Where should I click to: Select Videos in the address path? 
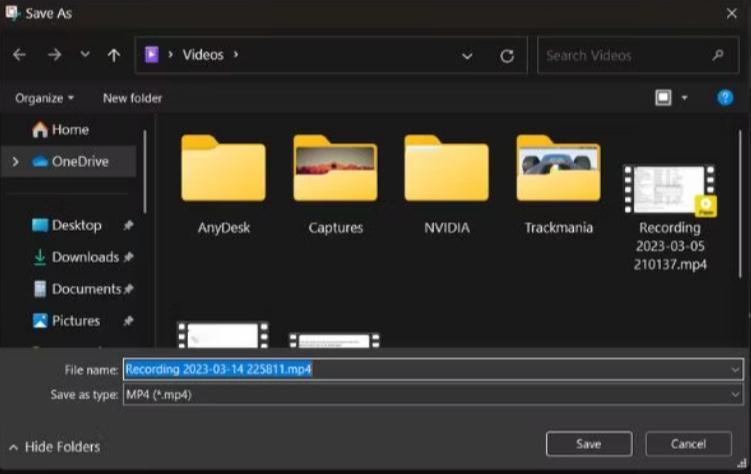203,55
